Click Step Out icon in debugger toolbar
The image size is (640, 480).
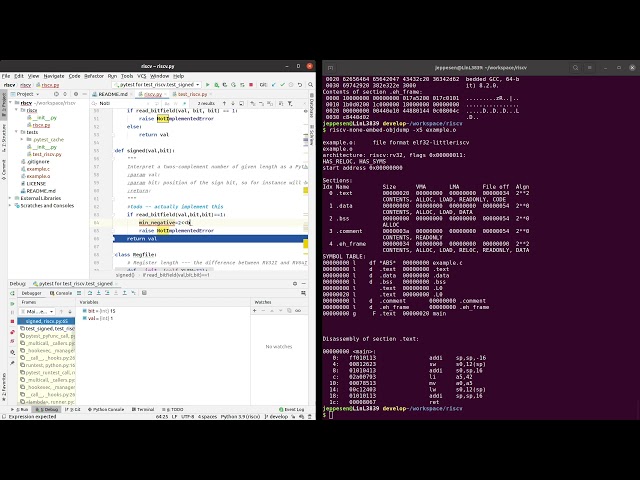pyautogui.click(x=124, y=293)
